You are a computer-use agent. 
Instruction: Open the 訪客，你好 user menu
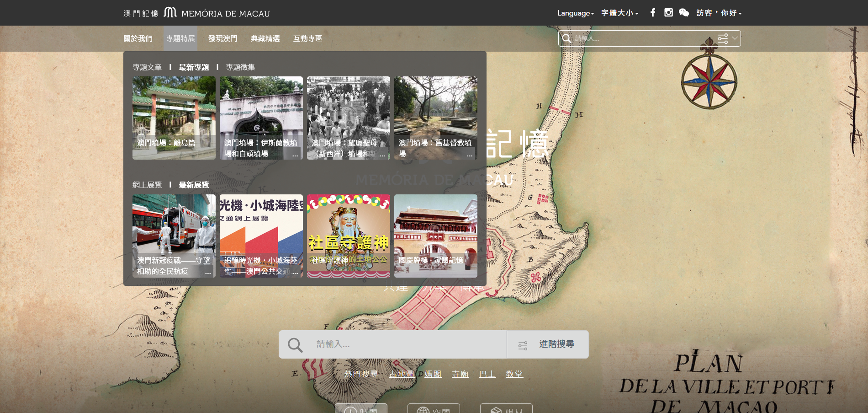[x=719, y=13]
